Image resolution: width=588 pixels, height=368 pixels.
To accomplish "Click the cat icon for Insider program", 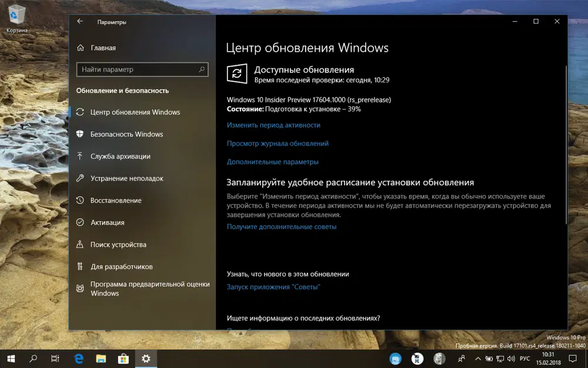I will coord(80,289).
